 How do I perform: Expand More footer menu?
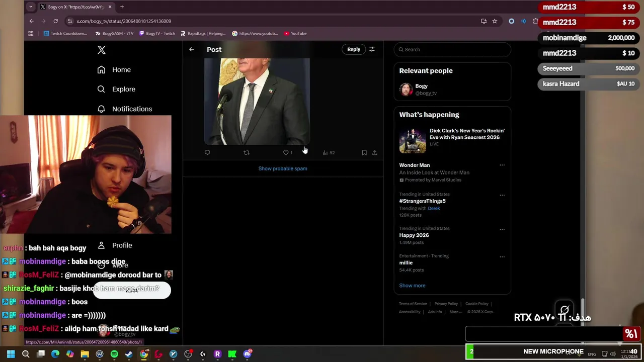[x=455, y=312]
